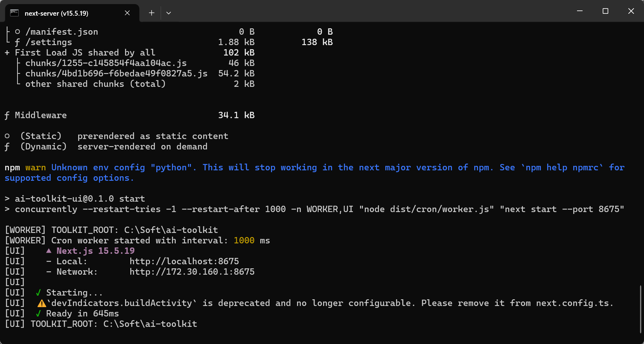The image size is (644, 344).
Task: Click the /manifest.json route text
Action: (x=62, y=32)
